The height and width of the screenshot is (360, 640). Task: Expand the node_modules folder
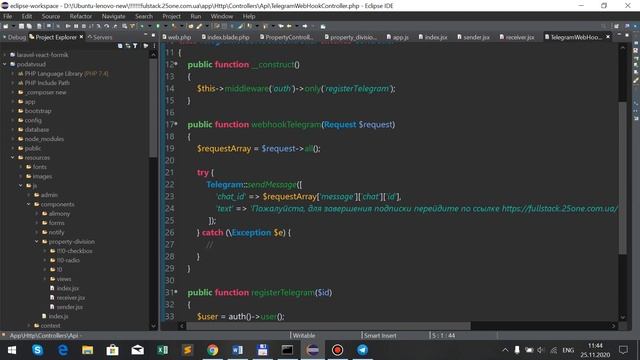[x=13, y=139]
